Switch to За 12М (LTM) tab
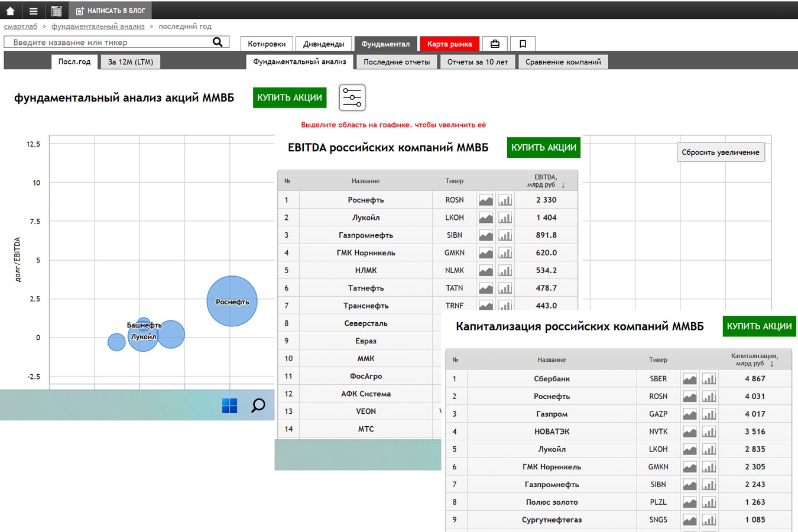The width and height of the screenshot is (798, 532). tap(131, 61)
